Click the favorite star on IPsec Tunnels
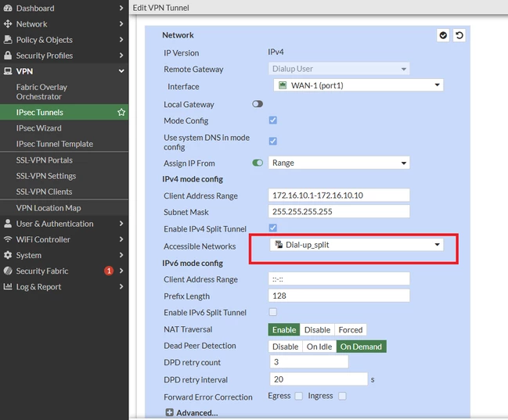Screen dimensions: 508x420 tap(121, 112)
